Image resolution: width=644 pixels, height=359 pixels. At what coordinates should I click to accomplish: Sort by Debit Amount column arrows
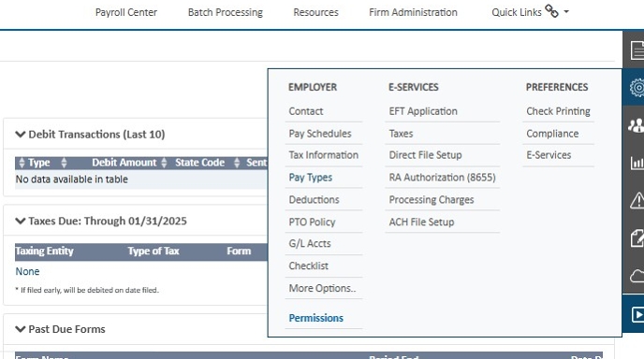point(164,163)
